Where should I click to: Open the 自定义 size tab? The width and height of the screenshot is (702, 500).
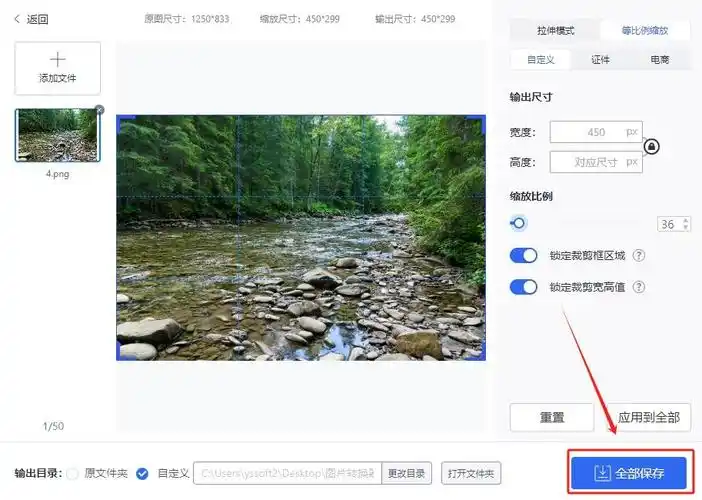point(541,60)
